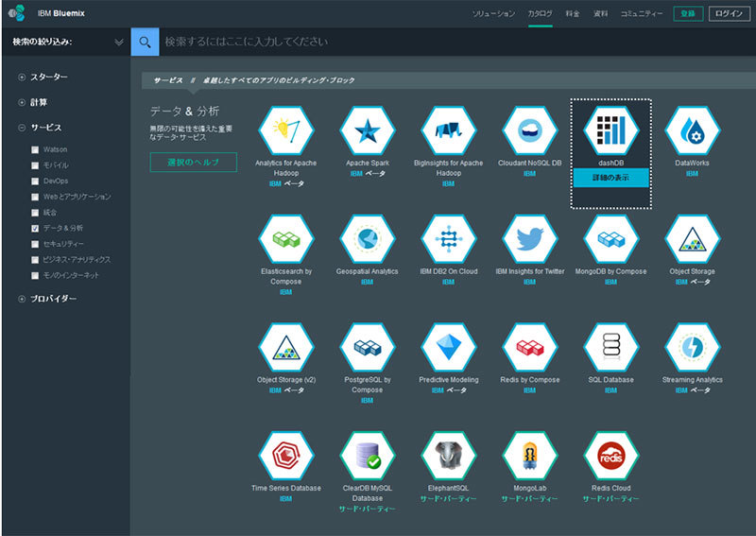The height and width of the screenshot is (536, 756).
Task: Click the Cloudant NoSQL DB label
Action: pos(530,163)
